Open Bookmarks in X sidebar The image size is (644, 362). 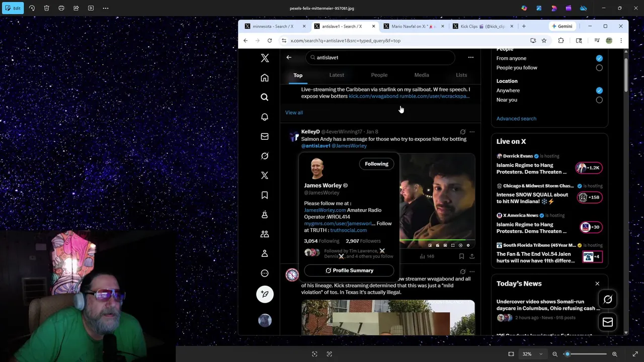click(x=265, y=195)
